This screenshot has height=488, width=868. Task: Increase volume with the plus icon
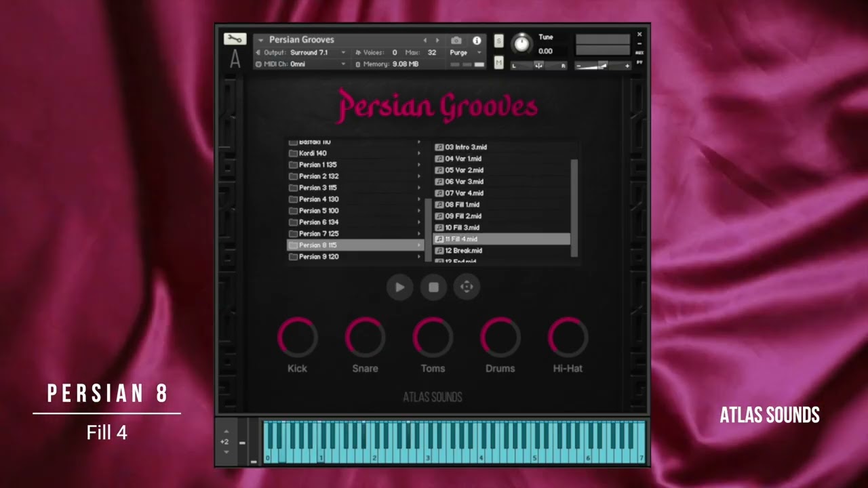click(x=627, y=66)
